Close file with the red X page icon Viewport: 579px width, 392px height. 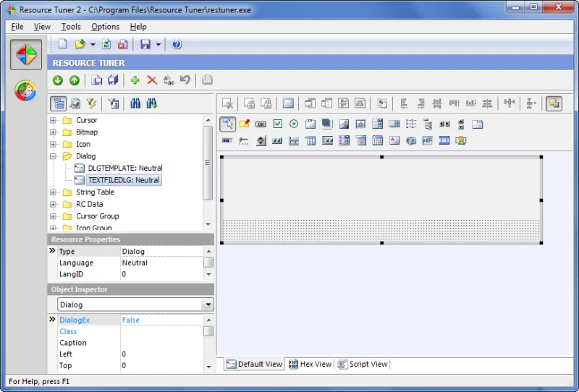tap(122, 44)
